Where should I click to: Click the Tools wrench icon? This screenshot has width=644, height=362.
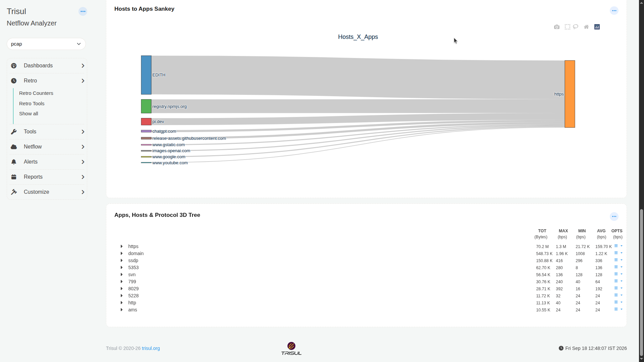pyautogui.click(x=14, y=132)
